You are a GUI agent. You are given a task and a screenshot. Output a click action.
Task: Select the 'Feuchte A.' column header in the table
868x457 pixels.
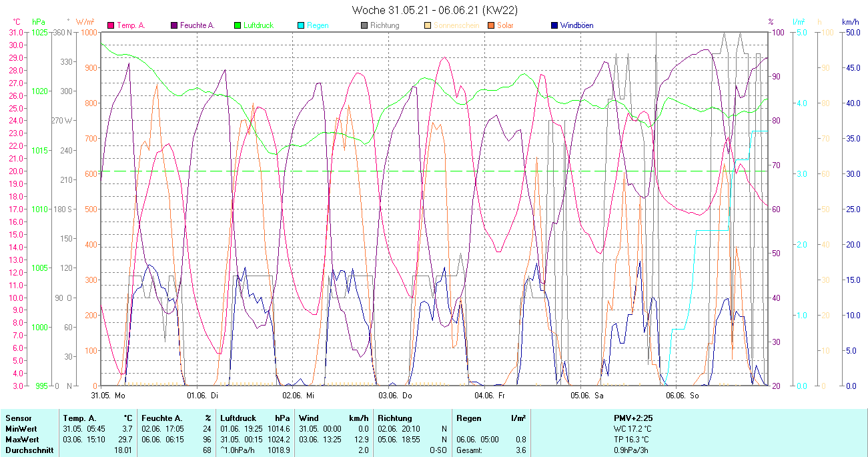[x=161, y=418]
